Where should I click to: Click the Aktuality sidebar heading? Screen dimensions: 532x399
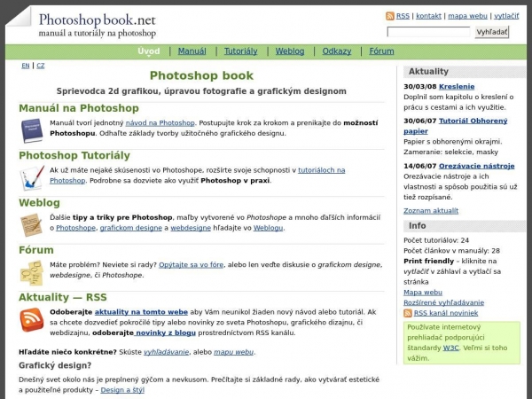pos(428,72)
